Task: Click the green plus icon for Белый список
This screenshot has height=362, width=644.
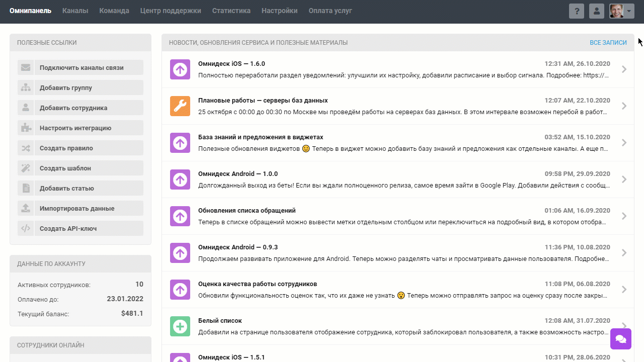Action: click(180, 326)
